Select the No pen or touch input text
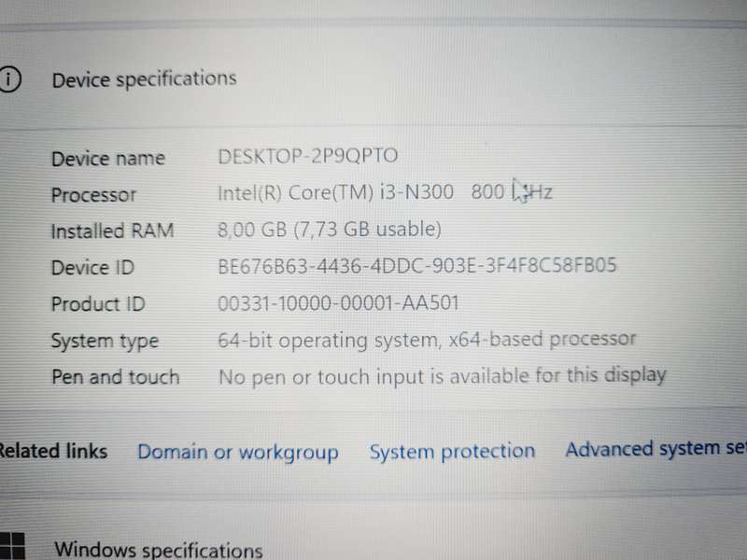Image resolution: width=747 pixels, height=560 pixels. (x=442, y=376)
